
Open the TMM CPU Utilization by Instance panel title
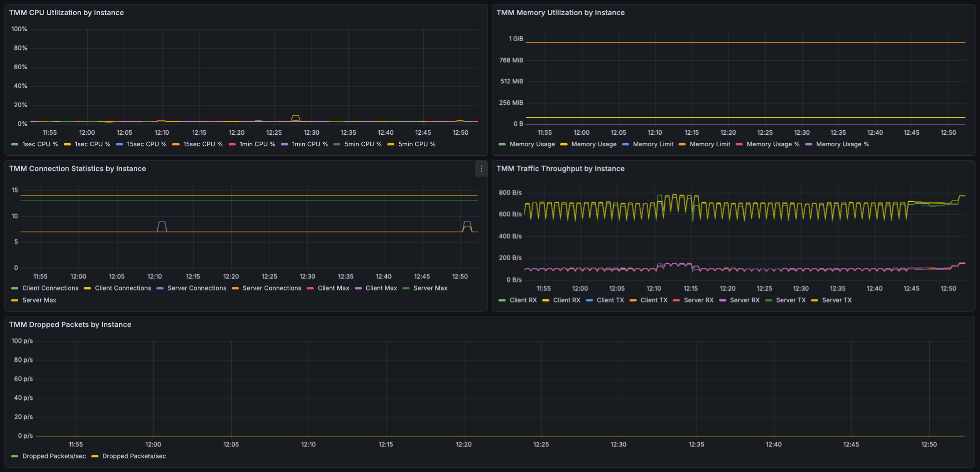tap(66, 12)
